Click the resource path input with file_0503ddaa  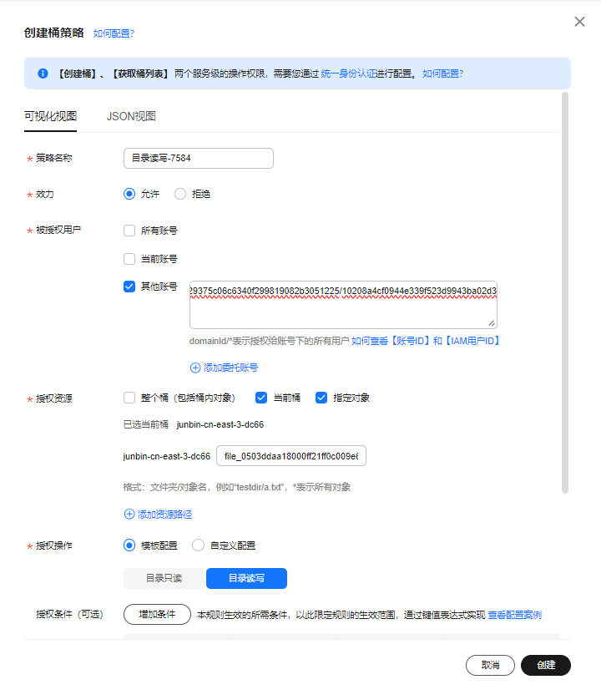(x=291, y=456)
